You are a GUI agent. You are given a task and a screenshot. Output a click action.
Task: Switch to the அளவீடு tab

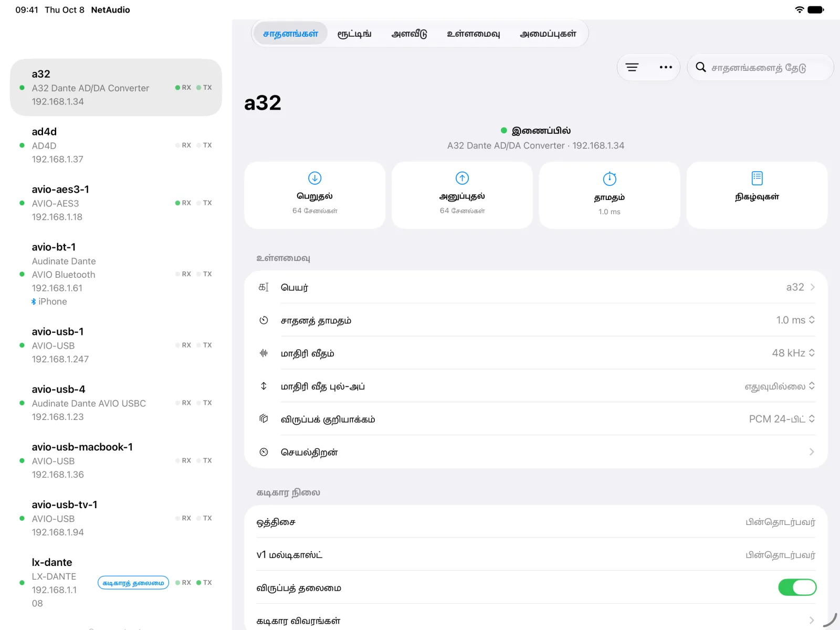coord(409,34)
